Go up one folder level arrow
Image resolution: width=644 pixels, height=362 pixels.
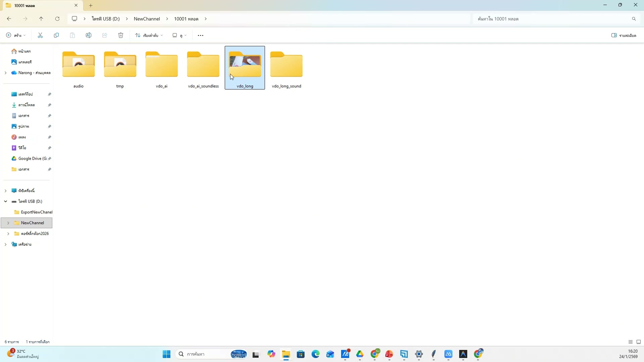[41, 19]
